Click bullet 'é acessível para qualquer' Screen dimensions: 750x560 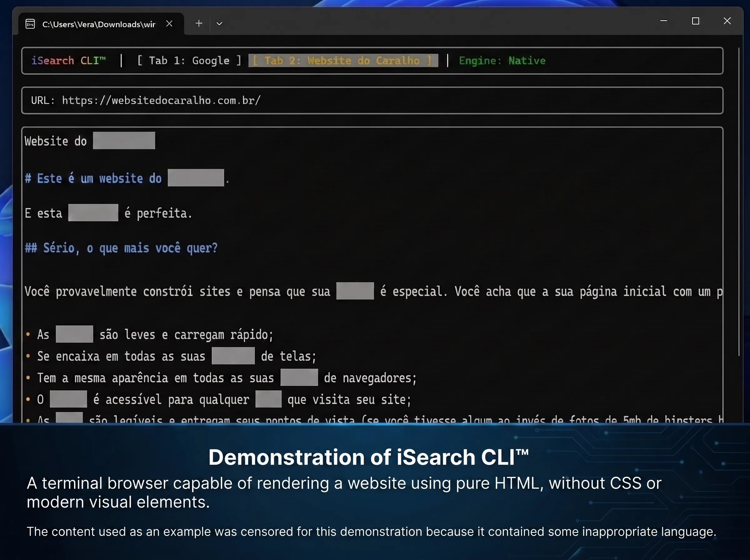coord(219,399)
